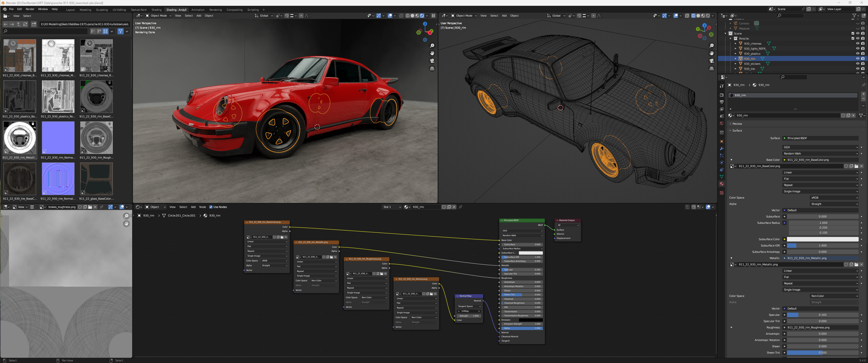Switch to the UV Editing workspace tab
This screenshot has width=868, height=363.
(119, 10)
